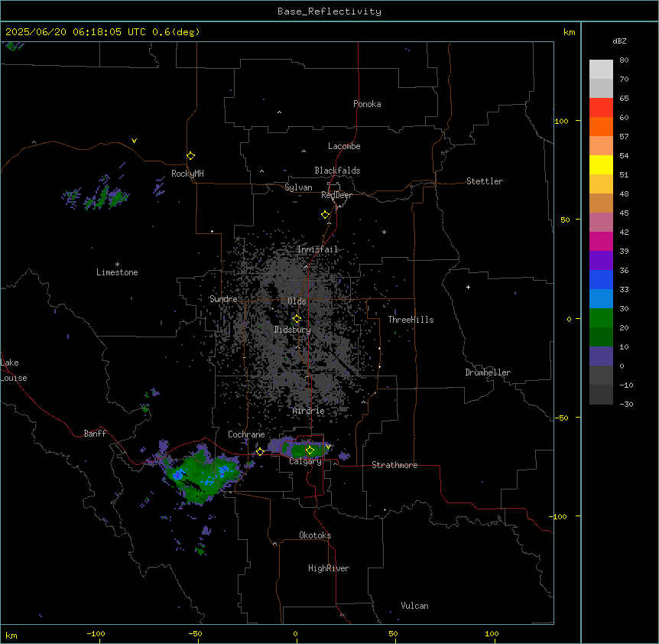Click the Stettler city label

click(x=485, y=181)
